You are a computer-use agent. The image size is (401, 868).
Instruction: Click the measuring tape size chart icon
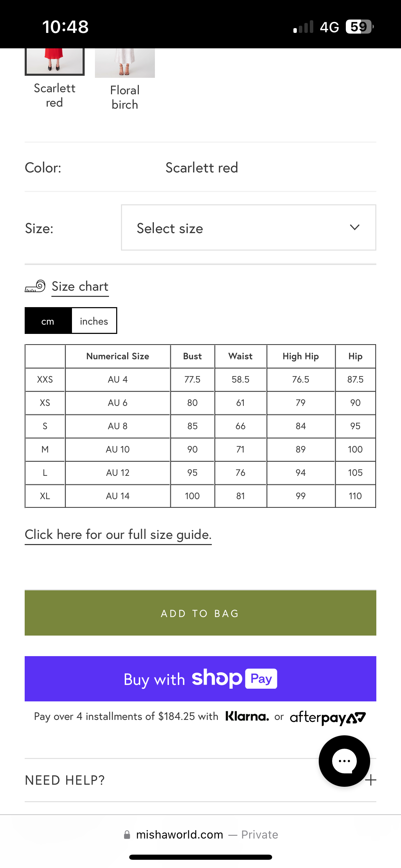[x=35, y=286]
